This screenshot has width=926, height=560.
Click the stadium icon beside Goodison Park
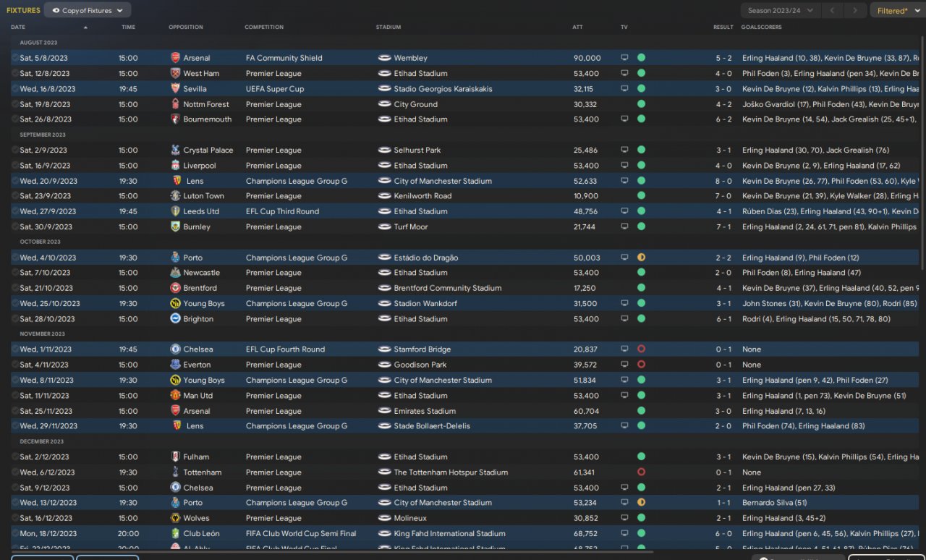click(x=384, y=365)
